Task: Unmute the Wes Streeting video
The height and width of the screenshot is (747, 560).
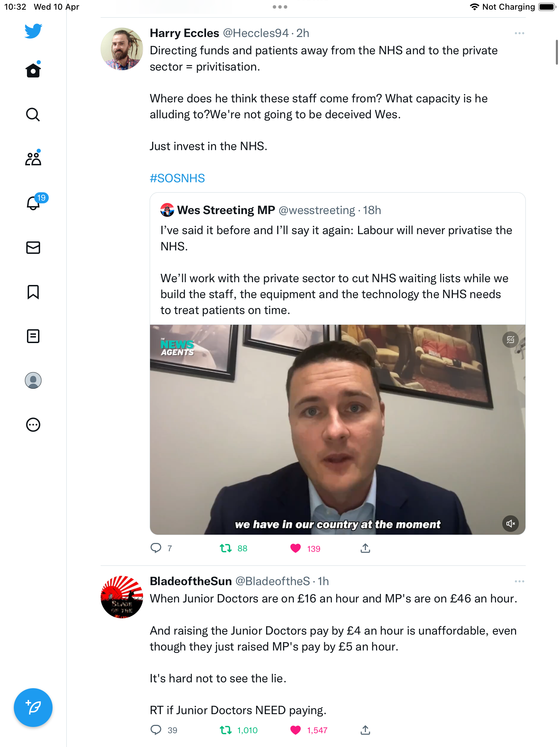Action: [x=510, y=524]
